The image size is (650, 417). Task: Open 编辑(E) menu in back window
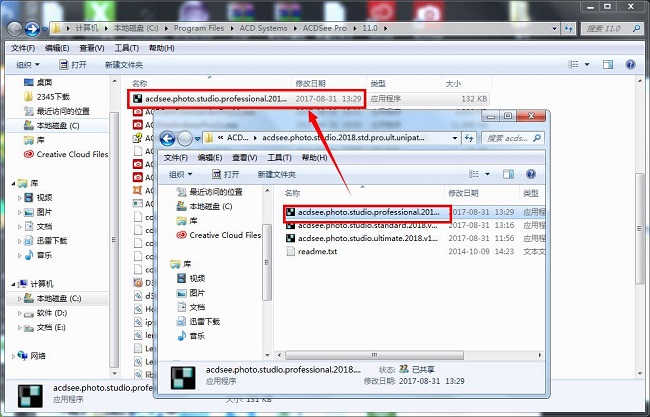(x=57, y=48)
